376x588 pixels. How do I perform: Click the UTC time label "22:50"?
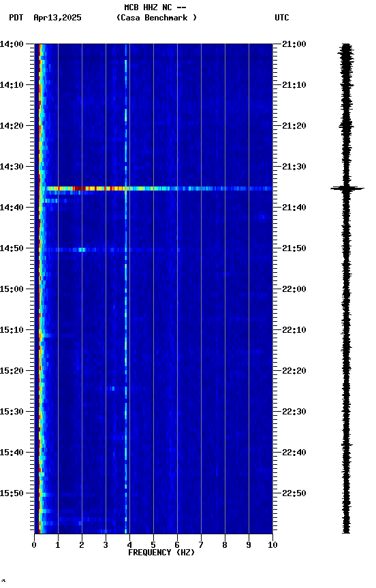tap(294, 493)
